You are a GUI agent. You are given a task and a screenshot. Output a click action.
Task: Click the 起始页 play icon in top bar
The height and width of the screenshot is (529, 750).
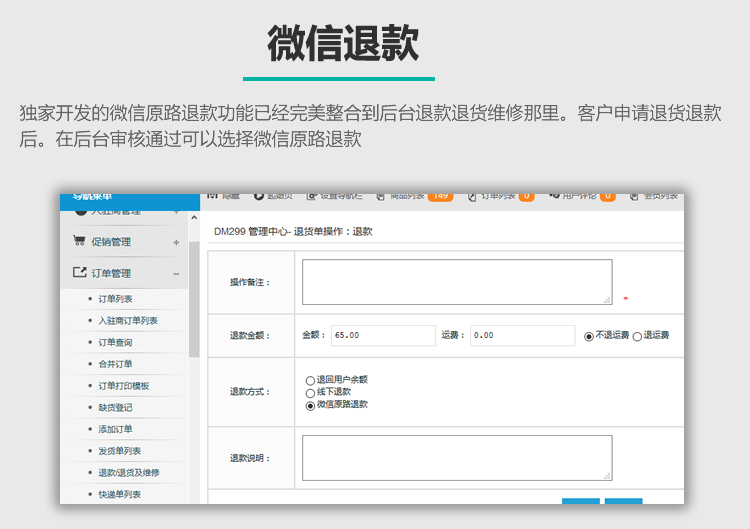tap(259, 196)
